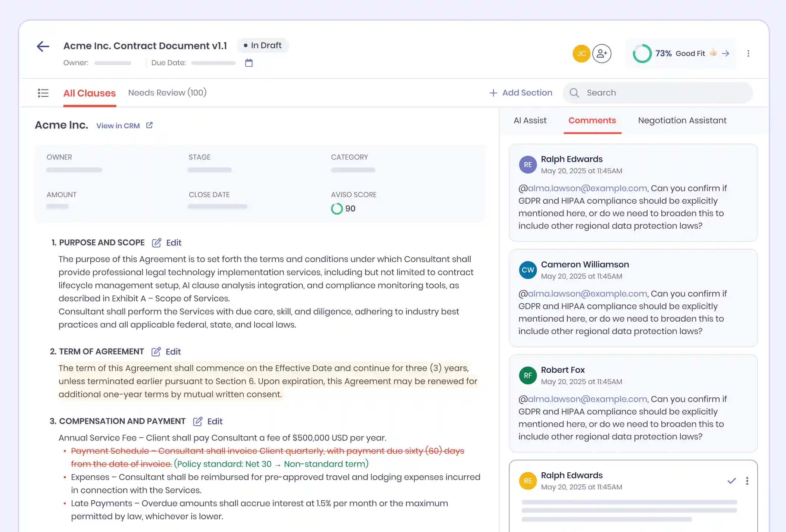Click into the Search field

(658, 93)
